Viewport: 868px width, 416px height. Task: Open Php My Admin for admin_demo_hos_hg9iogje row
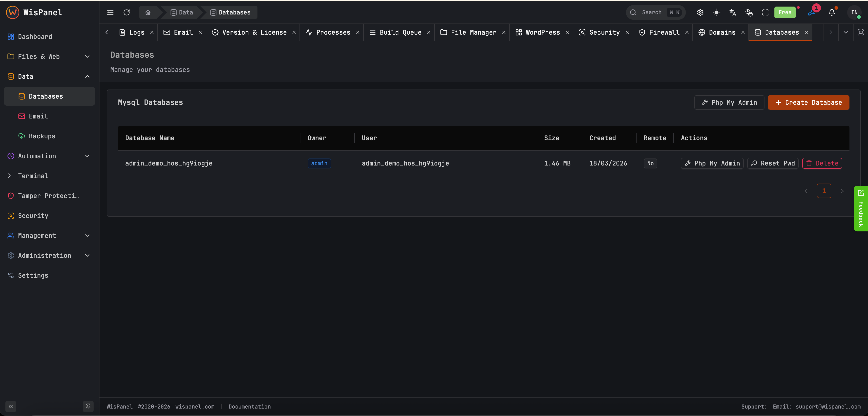click(712, 163)
